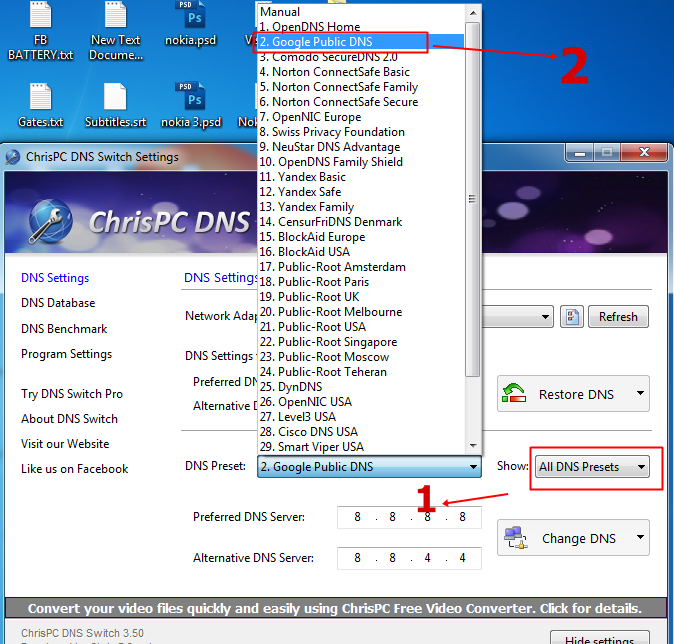Choose 24. Public-Root Teheran preset

pos(361,372)
